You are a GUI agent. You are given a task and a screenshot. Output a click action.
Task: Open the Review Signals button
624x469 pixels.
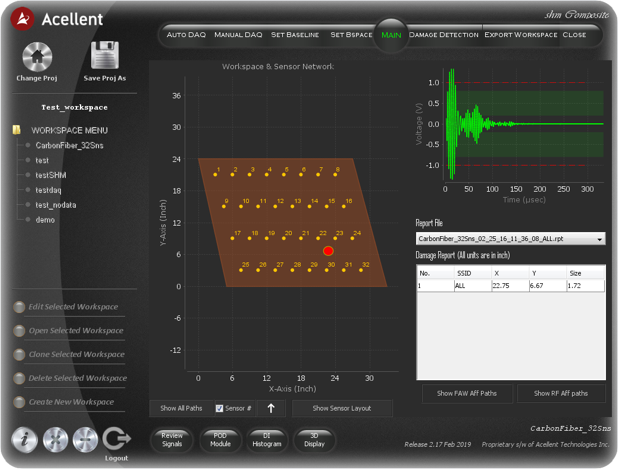pyautogui.click(x=172, y=440)
